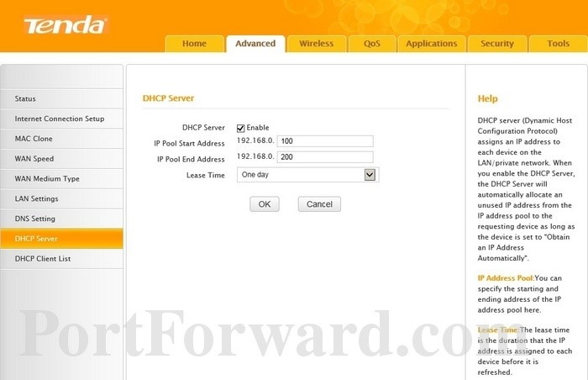This screenshot has width=588, height=380.
Task: Switch to the Home tab
Action: pyautogui.click(x=194, y=44)
